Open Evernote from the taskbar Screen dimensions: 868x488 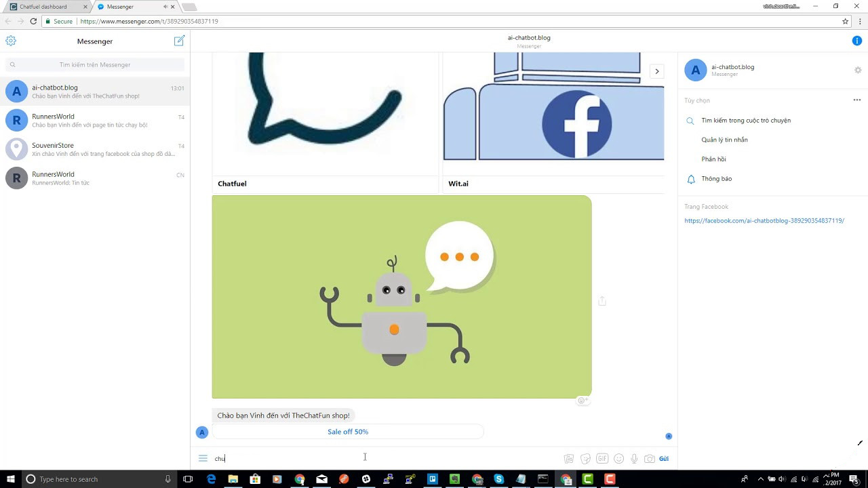[454, 479]
